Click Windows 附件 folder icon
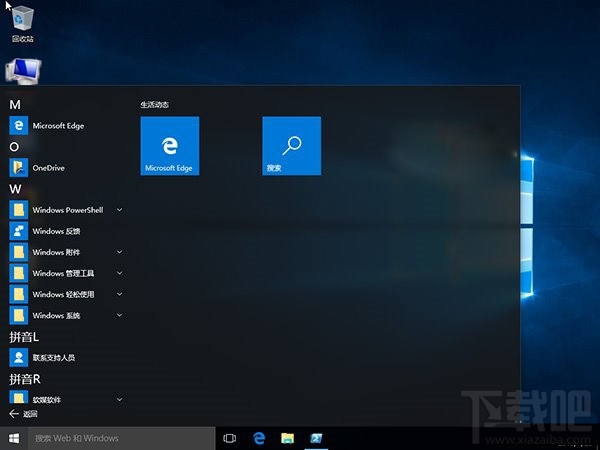Viewport: 600px width, 450px height. click(x=18, y=252)
